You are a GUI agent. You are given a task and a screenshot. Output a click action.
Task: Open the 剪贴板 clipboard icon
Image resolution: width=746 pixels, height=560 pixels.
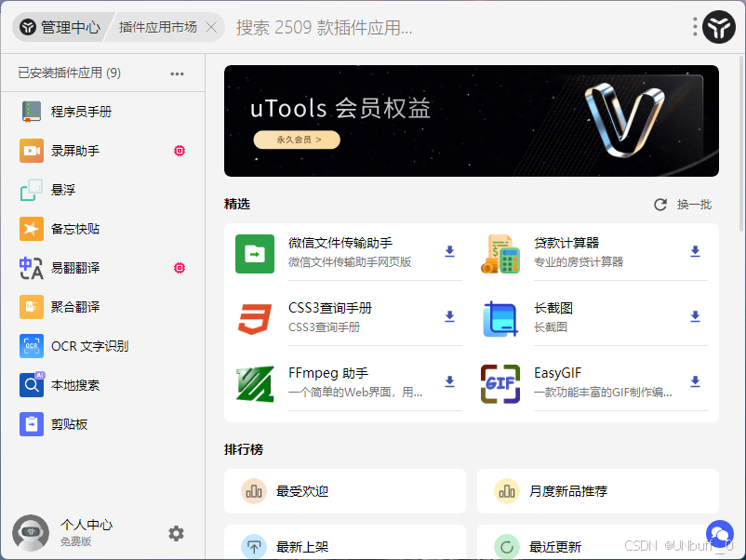pos(32,423)
